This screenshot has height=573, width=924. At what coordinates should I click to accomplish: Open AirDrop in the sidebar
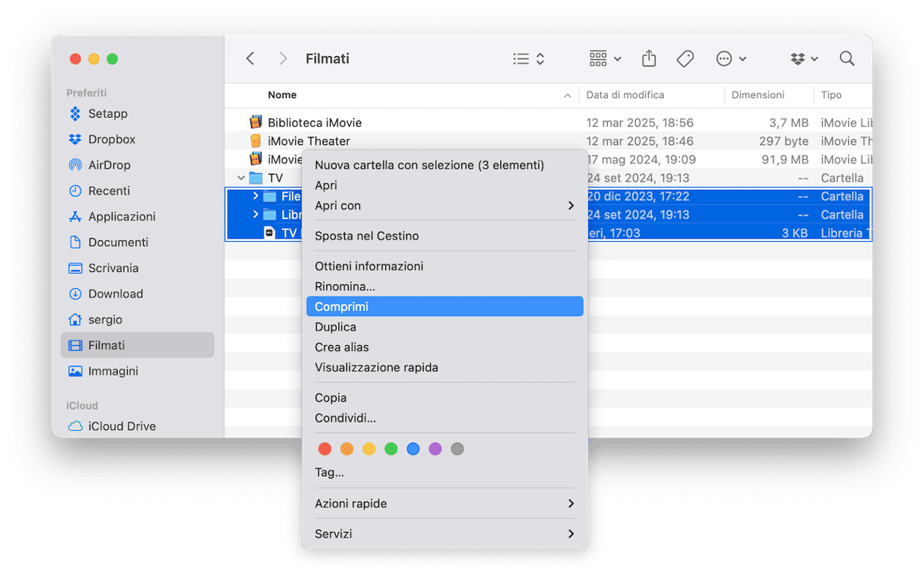coord(109,165)
